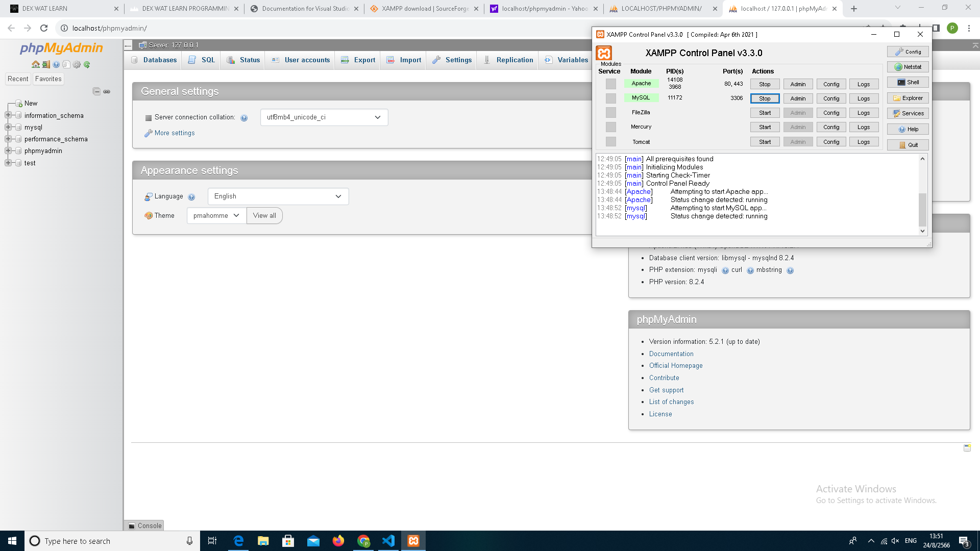Toggle Apache service checkbox
Screen dimensions: 980x551
(x=611, y=84)
